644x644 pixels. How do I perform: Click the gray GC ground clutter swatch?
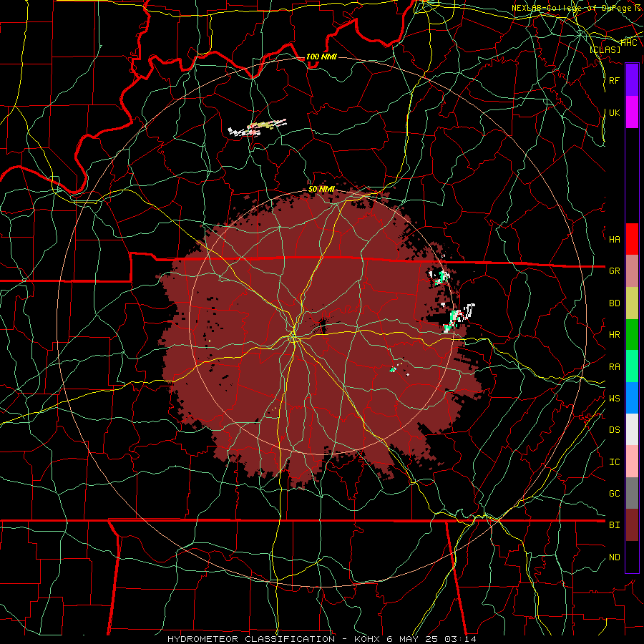coord(632,493)
